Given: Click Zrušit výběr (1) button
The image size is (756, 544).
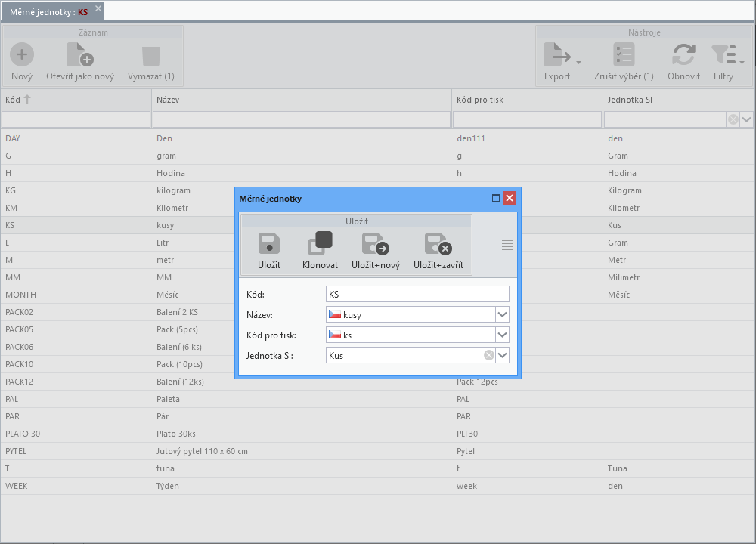Looking at the screenshot, I should click(x=624, y=61).
